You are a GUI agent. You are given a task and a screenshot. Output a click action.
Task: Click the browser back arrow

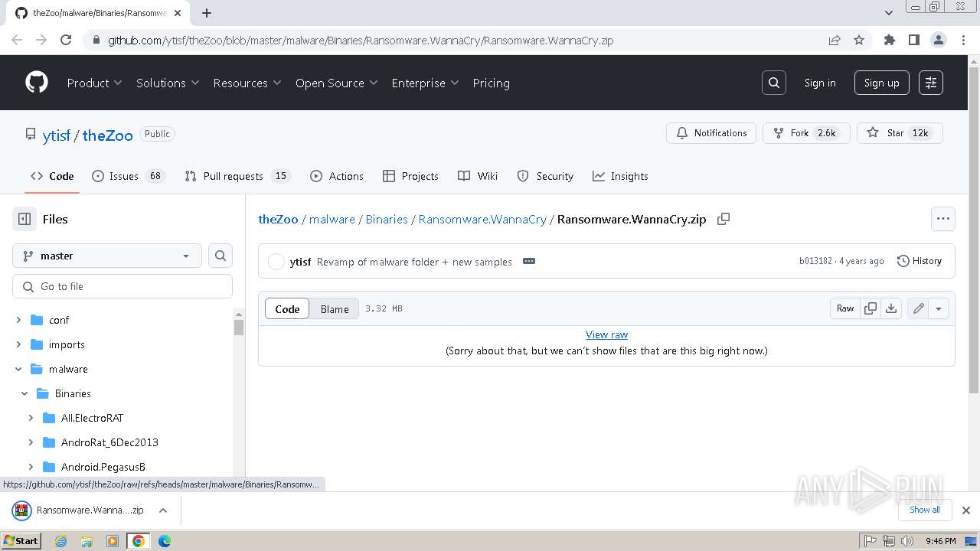pyautogui.click(x=17, y=40)
